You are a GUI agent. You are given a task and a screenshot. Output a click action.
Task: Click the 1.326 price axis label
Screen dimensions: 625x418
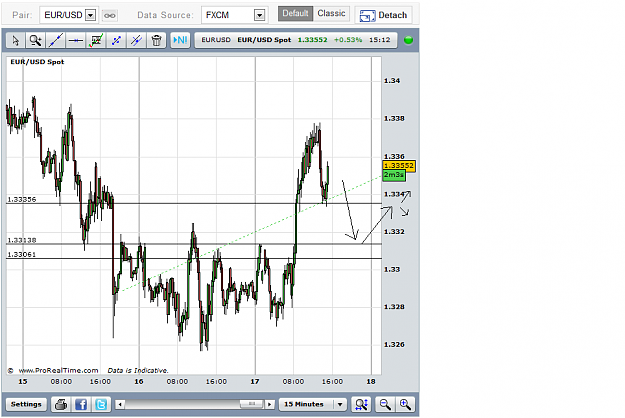click(394, 345)
